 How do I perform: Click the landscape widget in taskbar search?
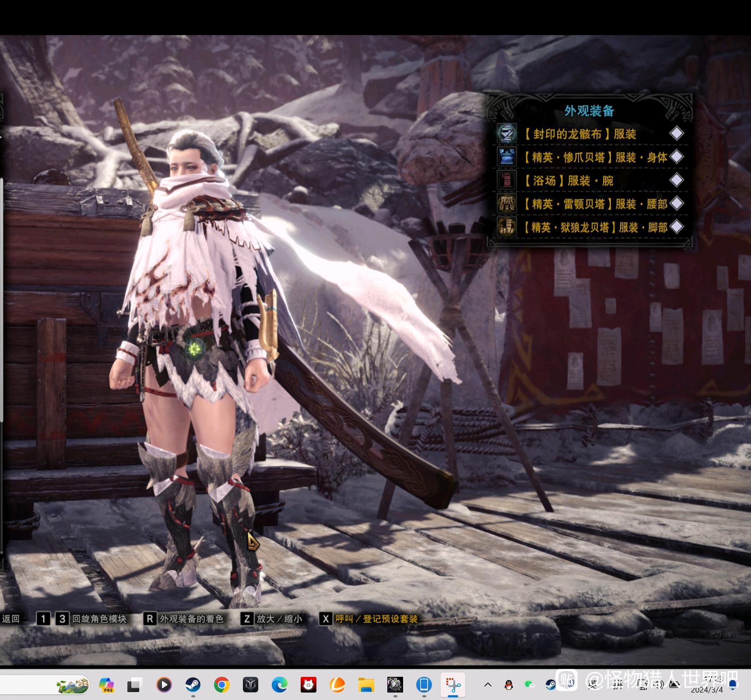72,685
